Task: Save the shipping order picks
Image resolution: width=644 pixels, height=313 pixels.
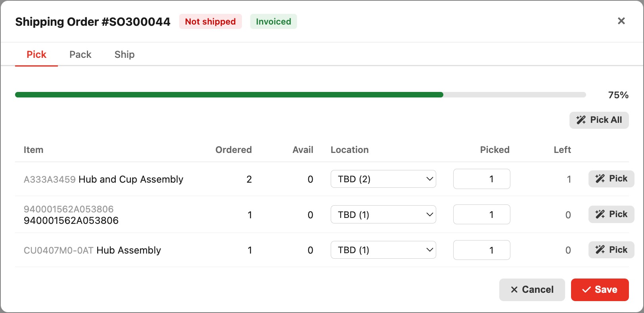Action: 600,290
